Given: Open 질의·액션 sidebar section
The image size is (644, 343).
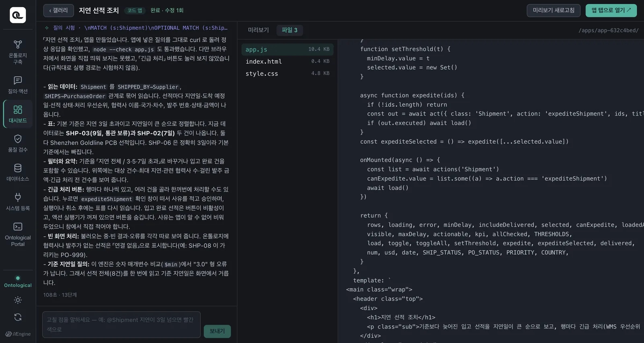Looking at the screenshot, I should coord(18,85).
